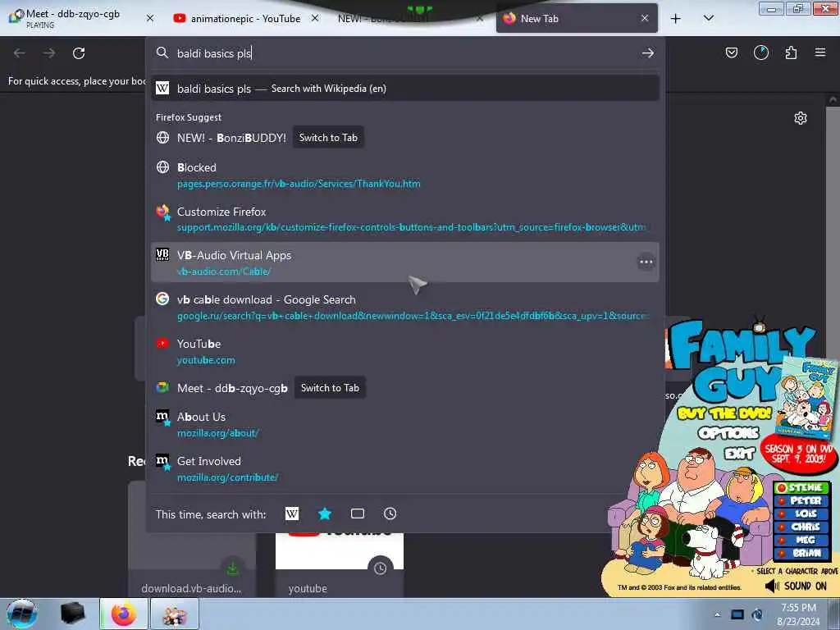This screenshot has height=630, width=840.
Task: Toggle SOUND ON in Family Guy app
Action: (x=796, y=586)
